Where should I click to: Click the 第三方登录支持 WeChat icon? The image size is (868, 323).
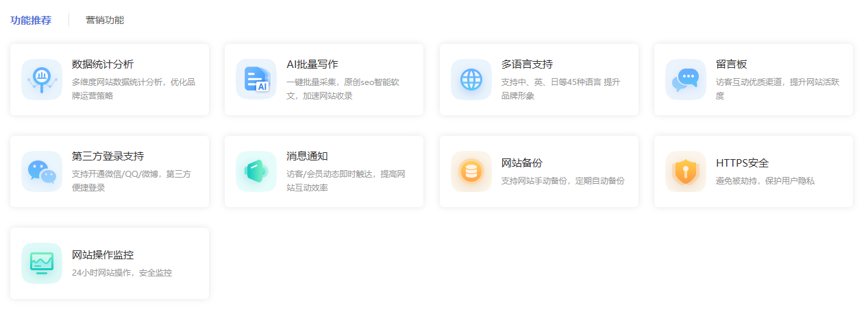(42, 171)
